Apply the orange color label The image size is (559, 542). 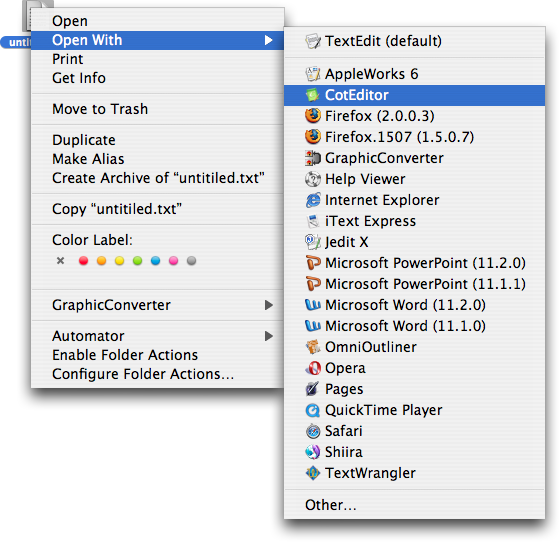point(102,261)
